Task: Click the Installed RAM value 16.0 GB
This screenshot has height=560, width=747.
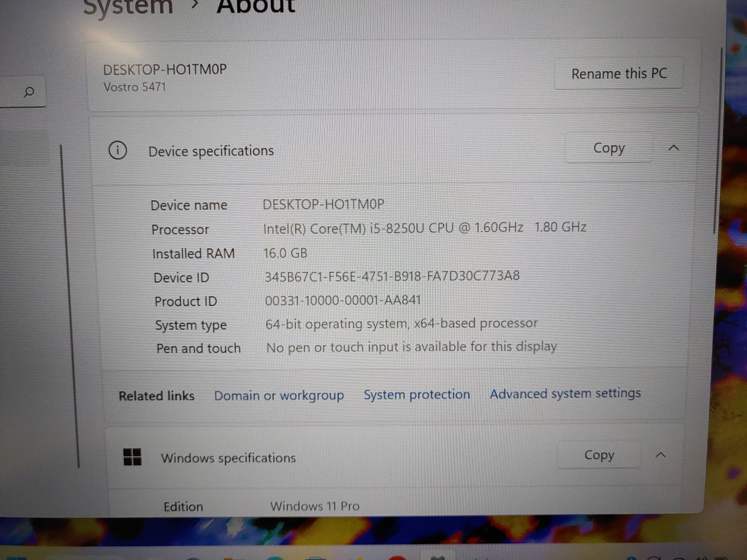Action: (285, 253)
